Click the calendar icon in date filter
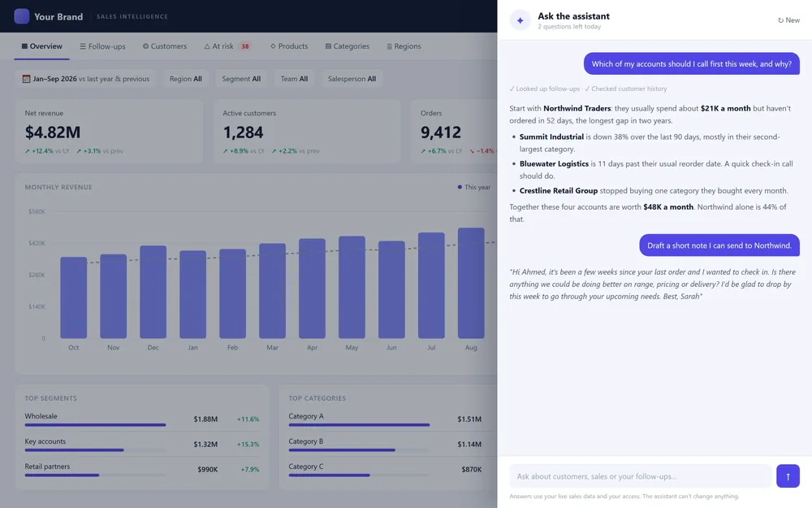 26,79
